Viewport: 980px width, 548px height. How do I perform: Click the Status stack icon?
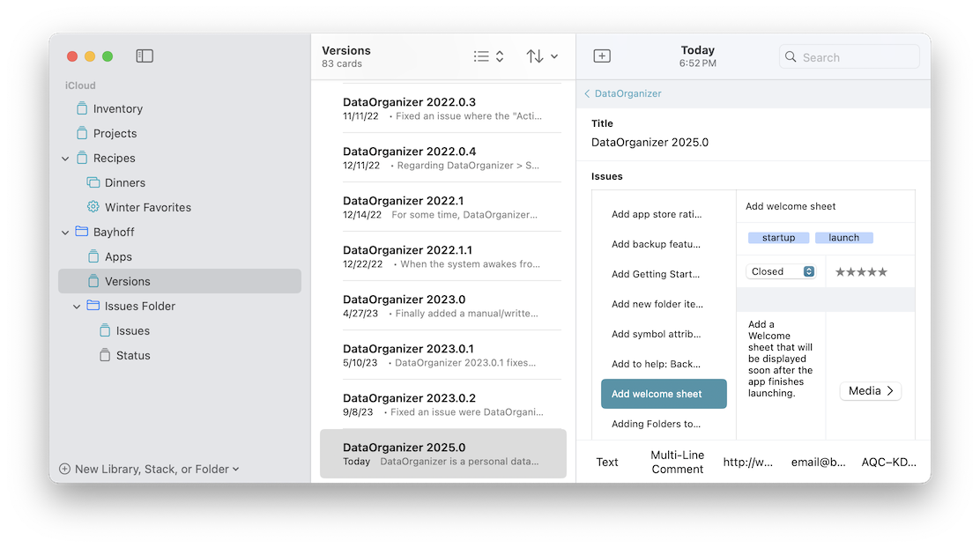(x=105, y=355)
